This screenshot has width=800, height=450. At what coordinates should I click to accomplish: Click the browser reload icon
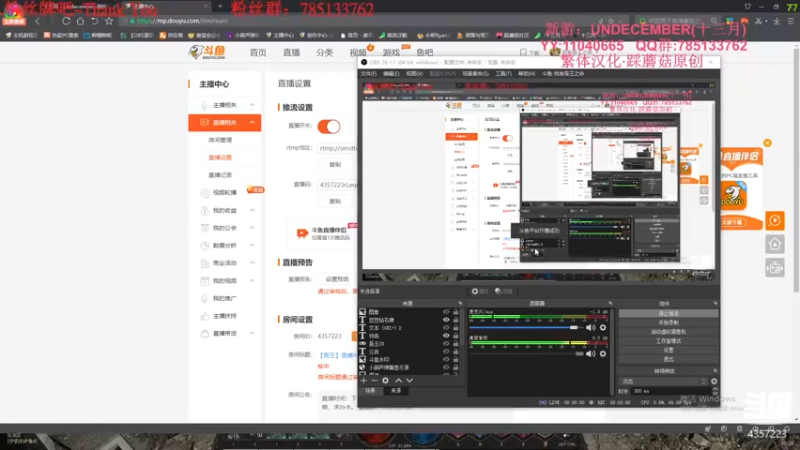66,21
